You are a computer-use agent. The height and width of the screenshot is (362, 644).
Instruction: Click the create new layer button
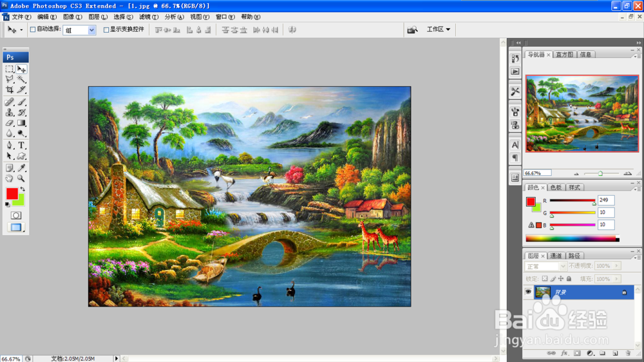615,353
